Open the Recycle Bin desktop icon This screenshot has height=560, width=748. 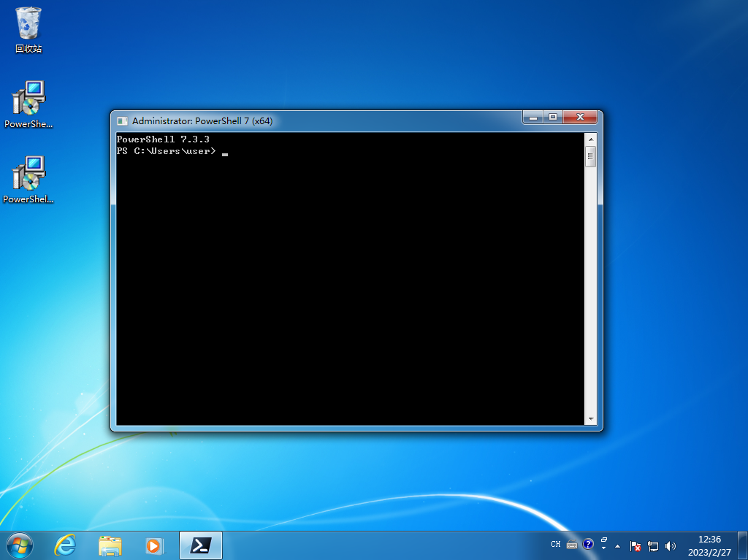(x=28, y=30)
